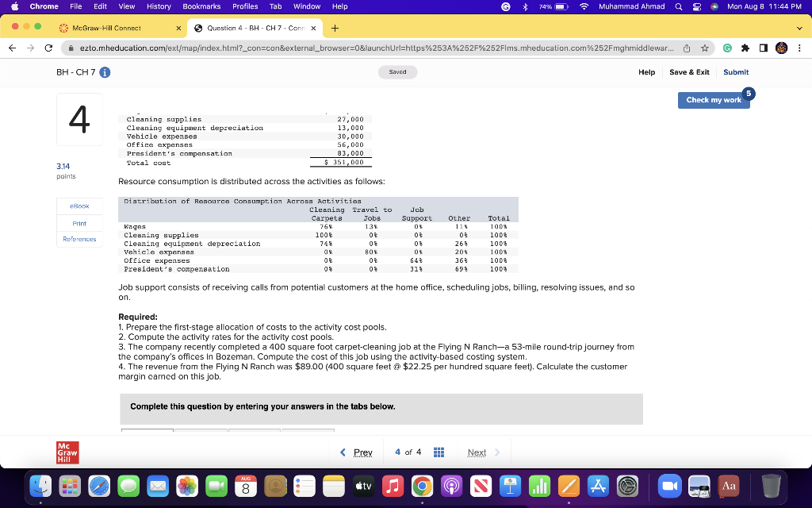812x508 pixels.
Task: Open Chrome's side panel icon
Action: click(764, 48)
